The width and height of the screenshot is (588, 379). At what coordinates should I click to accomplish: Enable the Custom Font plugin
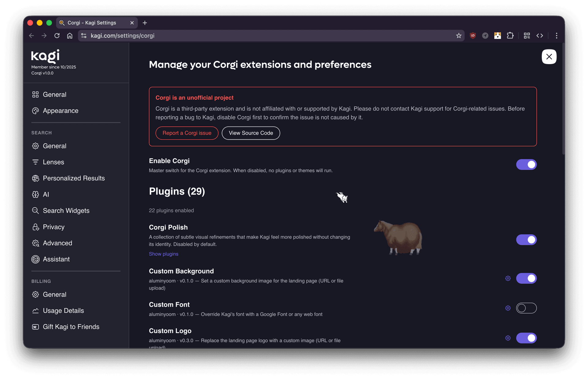pos(526,308)
